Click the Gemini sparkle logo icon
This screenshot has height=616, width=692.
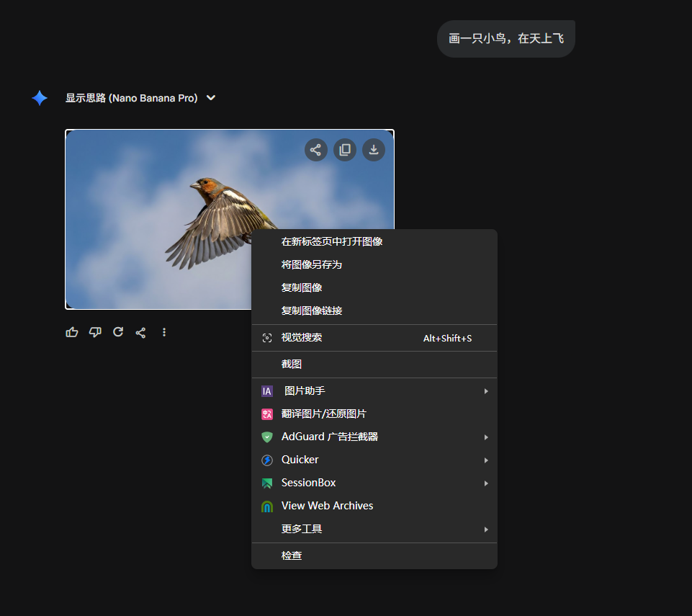coord(40,98)
